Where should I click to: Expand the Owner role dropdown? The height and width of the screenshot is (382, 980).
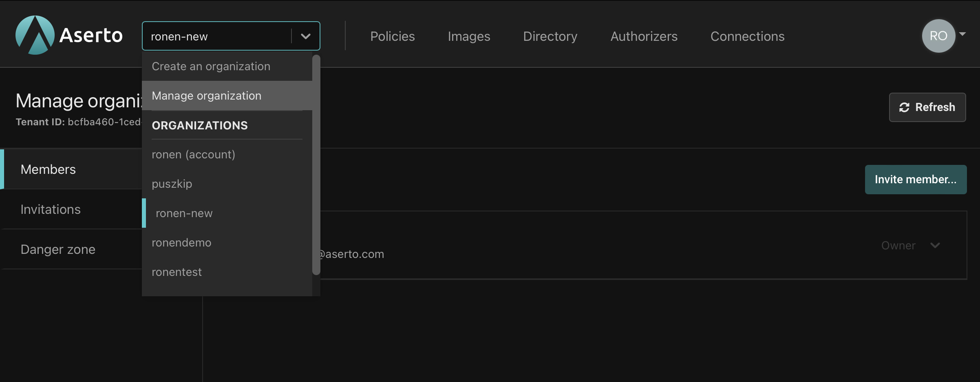click(935, 245)
